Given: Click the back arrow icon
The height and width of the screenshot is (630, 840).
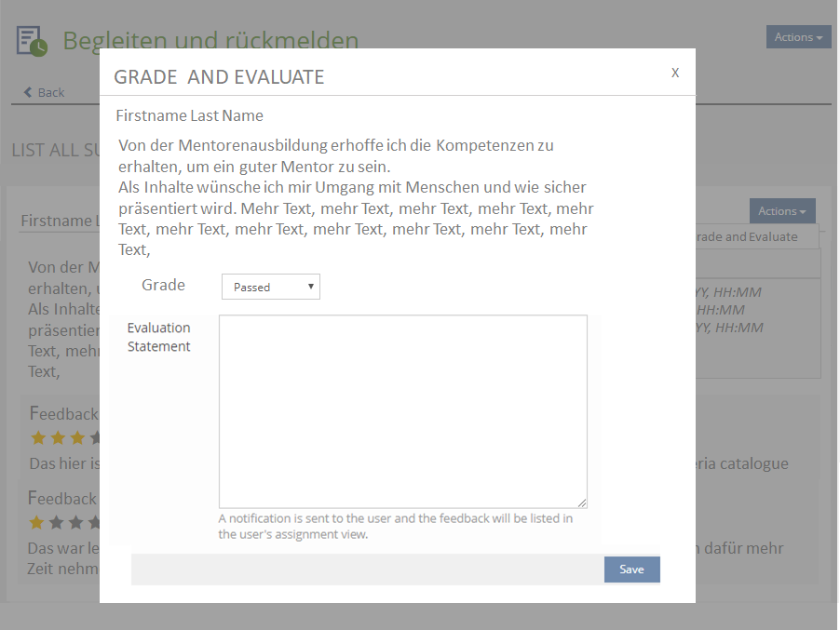Looking at the screenshot, I should [28, 92].
